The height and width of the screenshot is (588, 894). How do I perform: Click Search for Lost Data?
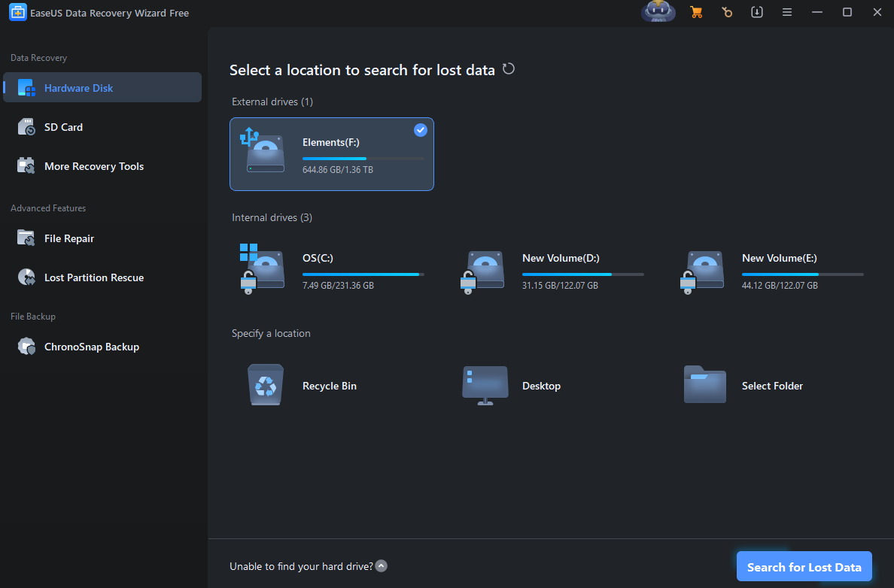point(804,566)
